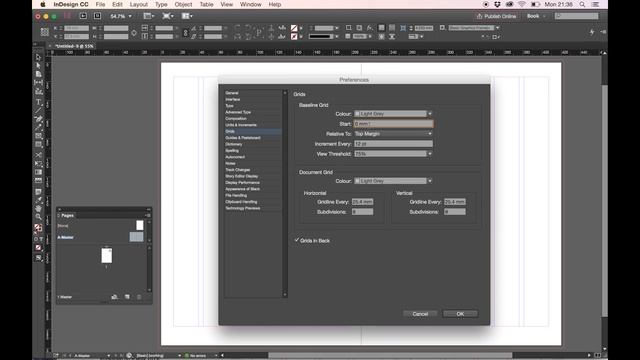The width and height of the screenshot is (640, 360).
Task: Click the Publish Online button
Action: tap(496, 16)
